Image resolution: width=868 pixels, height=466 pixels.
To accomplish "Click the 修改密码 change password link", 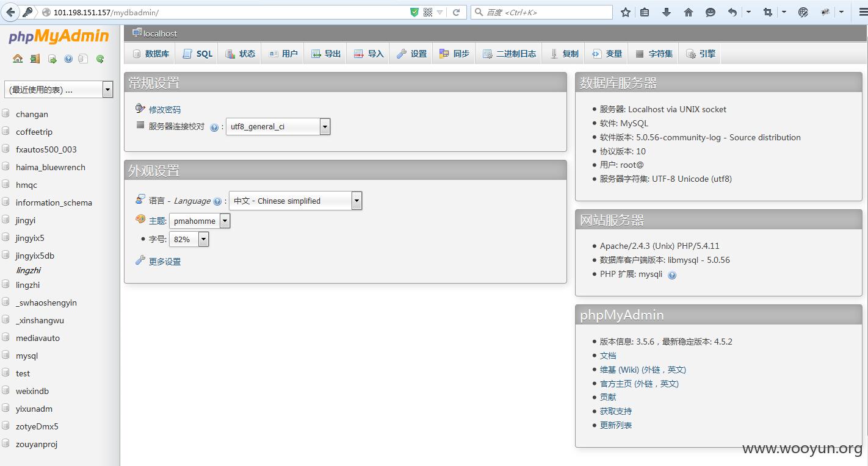I will tap(165, 110).
